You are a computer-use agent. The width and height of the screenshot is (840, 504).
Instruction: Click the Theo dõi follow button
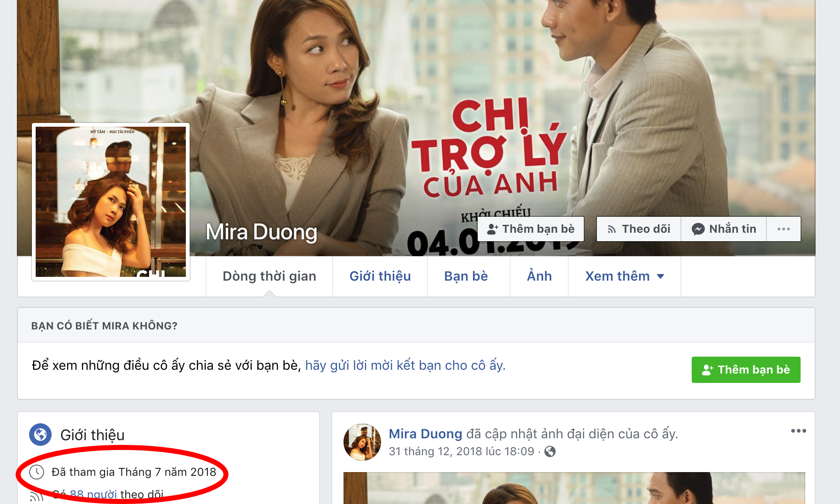(x=639, y=229)
